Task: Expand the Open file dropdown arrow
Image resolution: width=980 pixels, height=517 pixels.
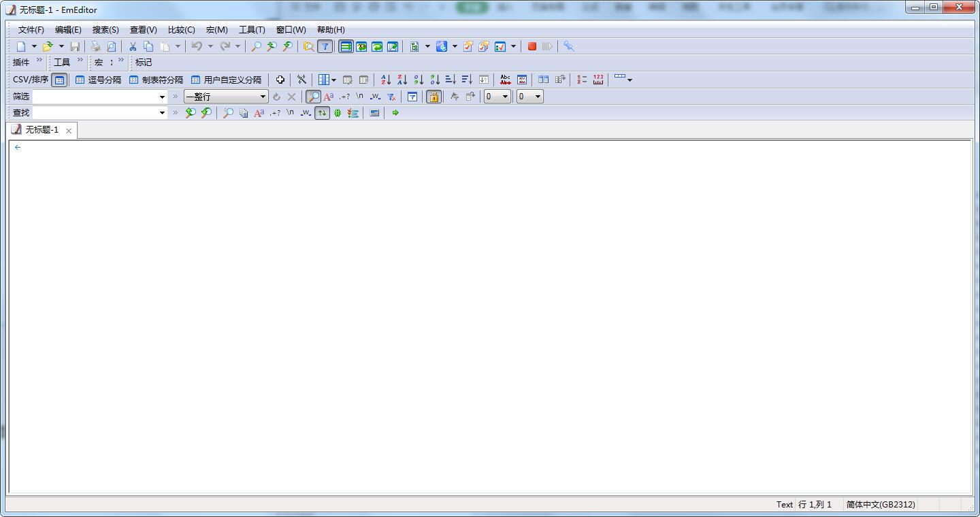Action: tap(61, 46)
